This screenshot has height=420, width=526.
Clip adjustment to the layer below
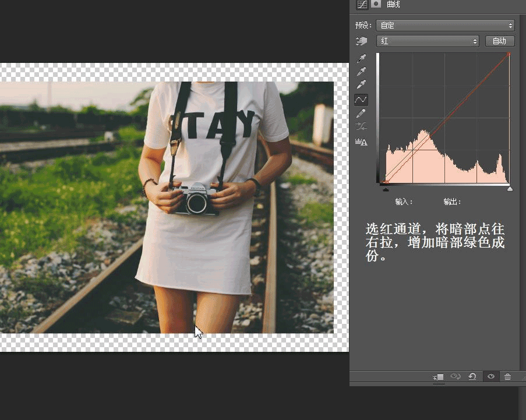(x=438, y=376)
